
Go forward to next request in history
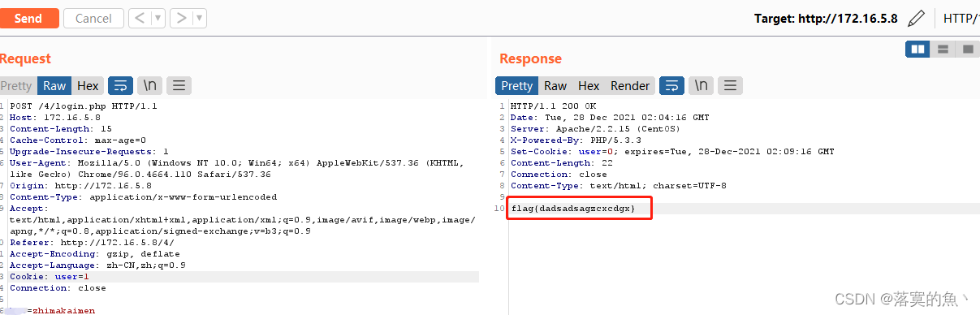point(180,18)
